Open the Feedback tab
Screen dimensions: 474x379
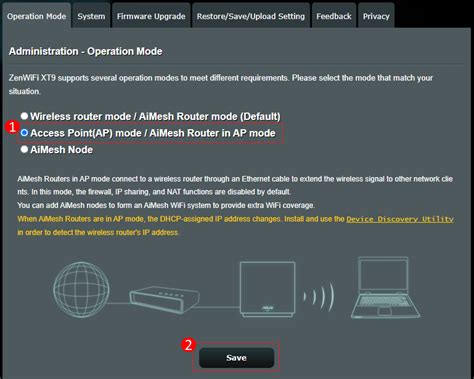click(334, 16)
